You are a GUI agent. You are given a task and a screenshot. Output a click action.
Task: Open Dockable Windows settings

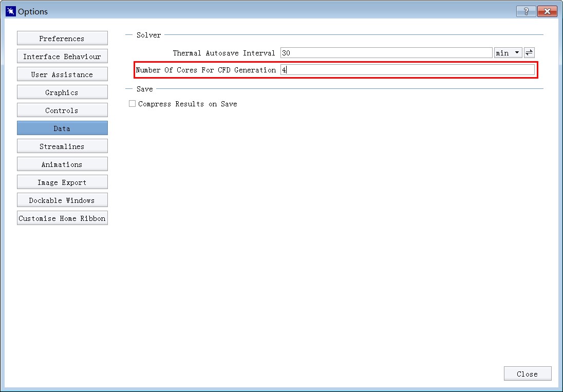pyautogui.click(x=62, y=200)
